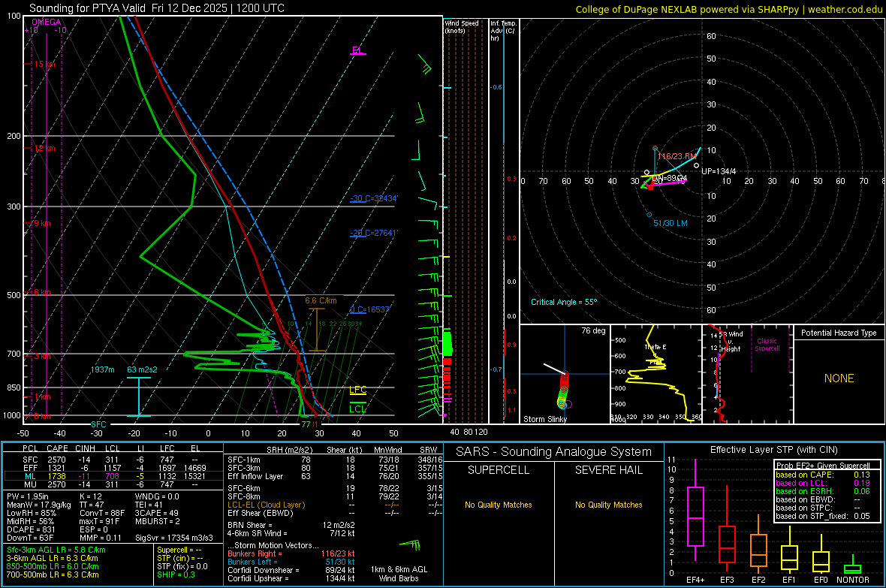Click the DCAPE = 831 value
Image resolution: width=886 pixels, height=588 pixels.
coord(31,529)
